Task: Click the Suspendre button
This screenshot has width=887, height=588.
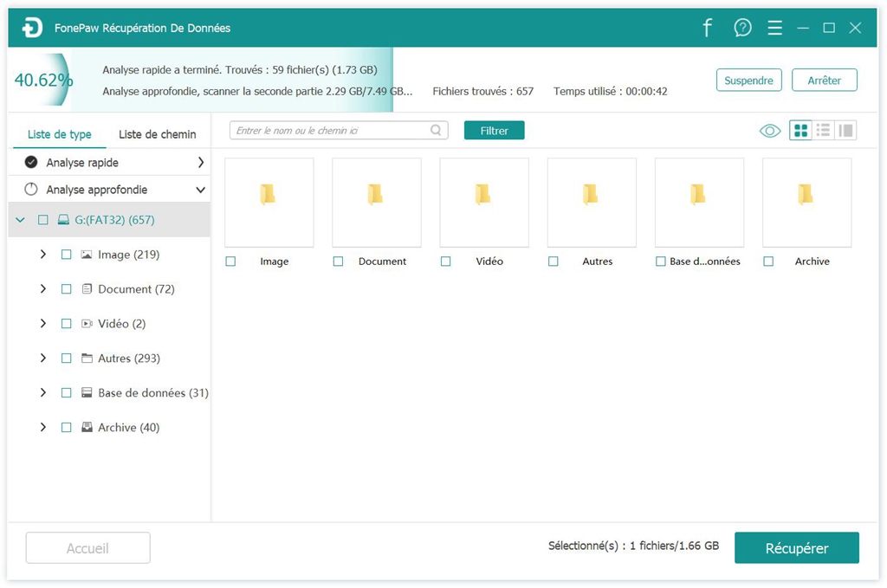Action: click(748, 81)
